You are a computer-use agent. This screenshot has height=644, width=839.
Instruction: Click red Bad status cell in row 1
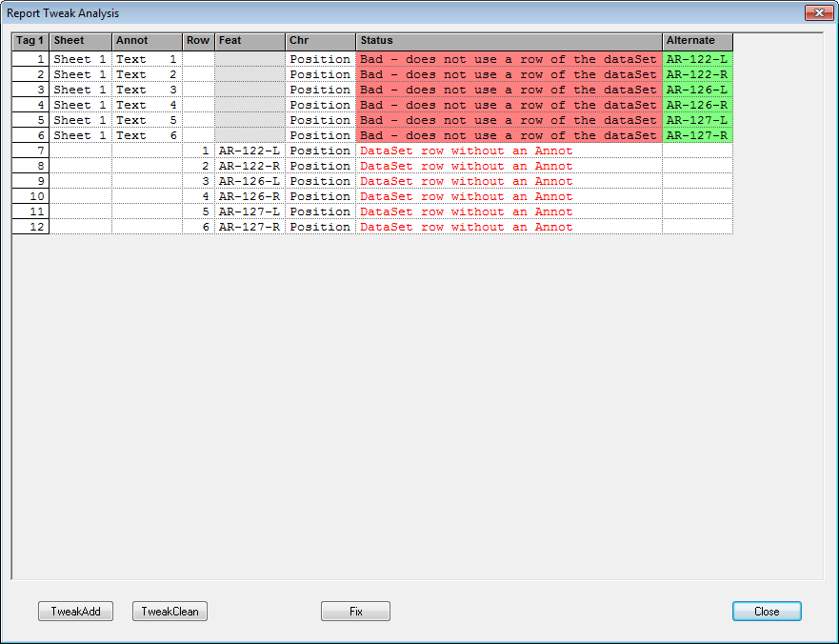tap(509, 59)
